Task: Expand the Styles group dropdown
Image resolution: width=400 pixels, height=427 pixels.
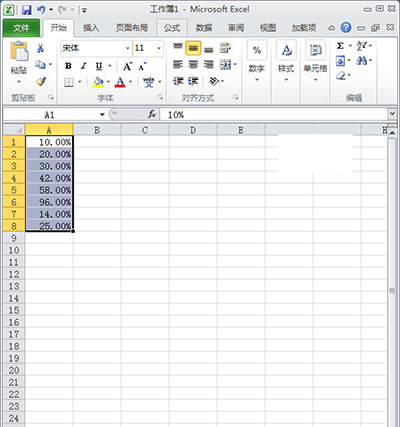Action: [x=286, y=80]
